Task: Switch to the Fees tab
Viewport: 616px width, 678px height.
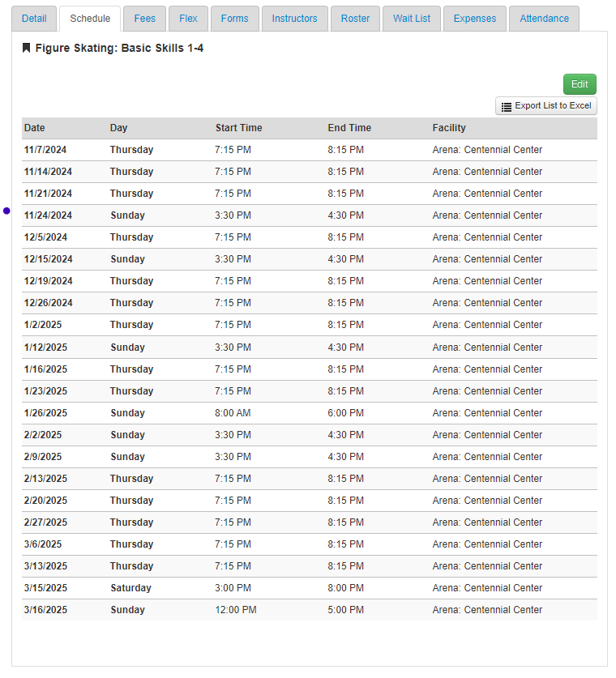Action: [x=145, y=19]
